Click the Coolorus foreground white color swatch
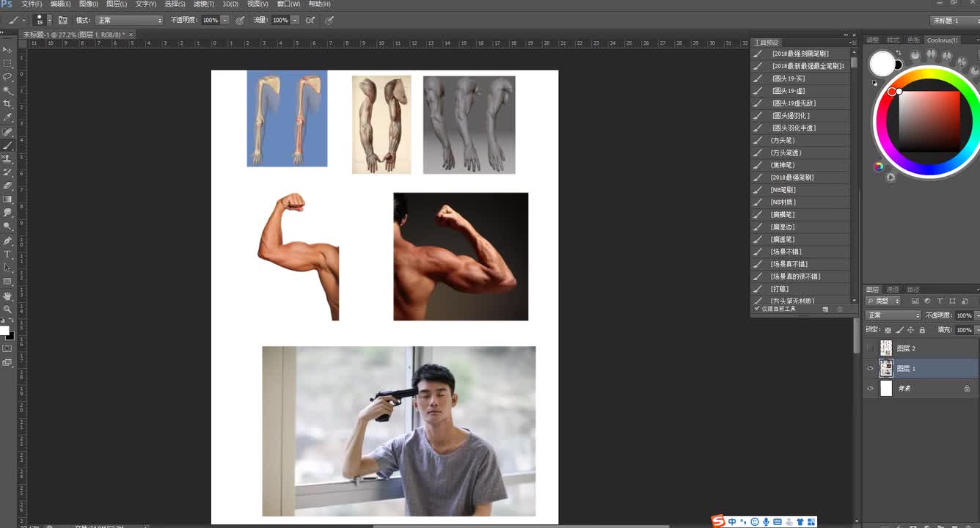The image size is (980, 528). click(x=882, y=64)
